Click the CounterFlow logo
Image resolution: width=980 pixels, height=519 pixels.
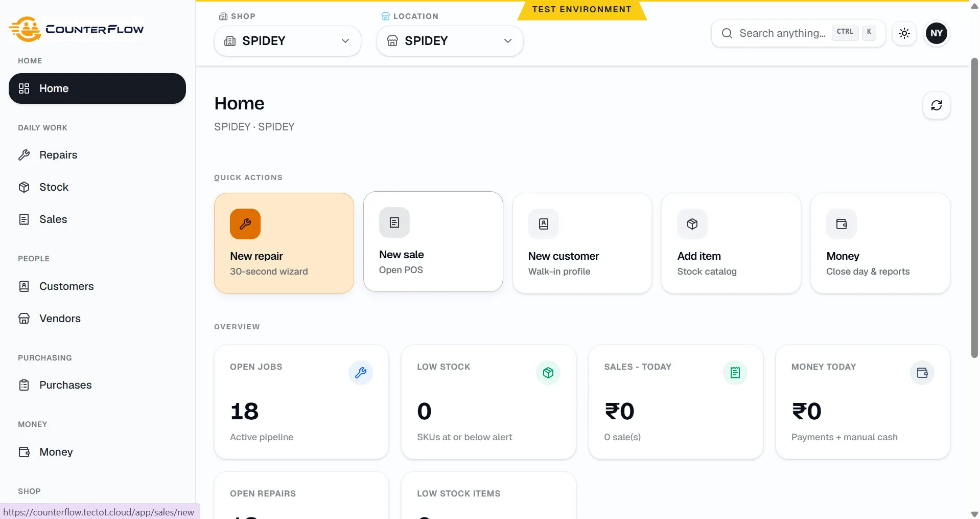click(x=77, y=29)
